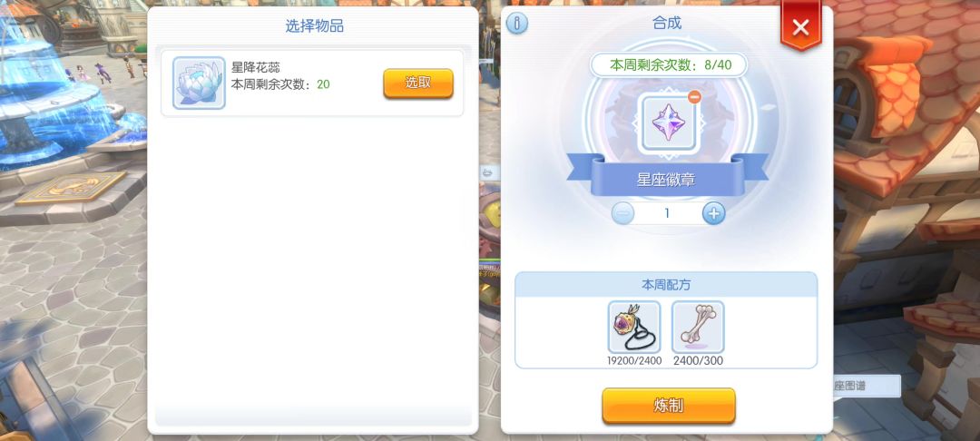Click the 星座徽章 name banner

tap(667, 180)
